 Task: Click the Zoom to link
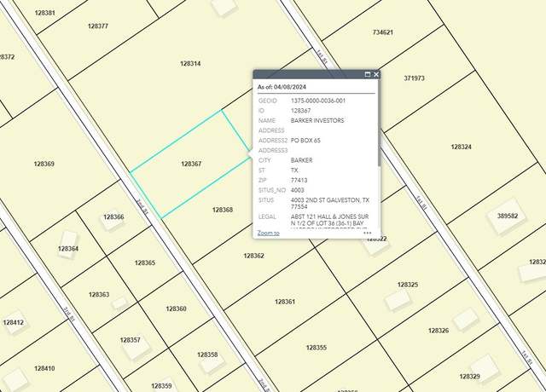[x=268, y=233]
